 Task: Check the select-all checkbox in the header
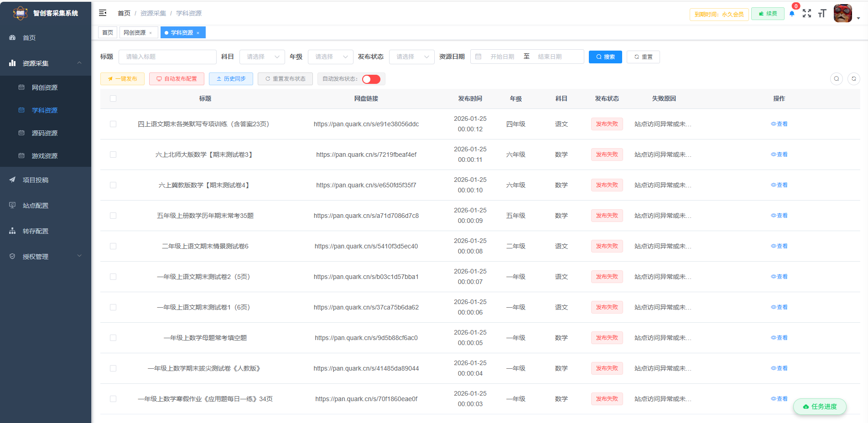pos(113,98)
